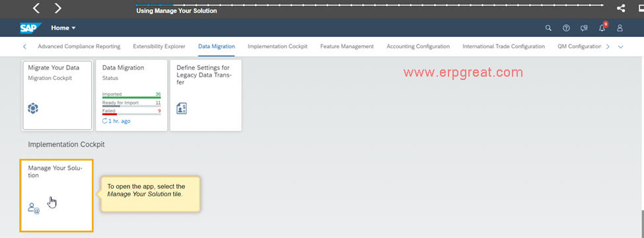Switch to Implementation Cockpit tab
The image size is (644, 238).
pyautogui.click(x=277, y=46)
